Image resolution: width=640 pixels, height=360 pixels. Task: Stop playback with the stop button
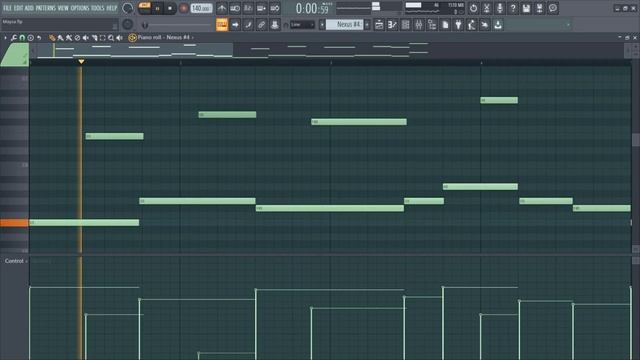pos(170,8)
